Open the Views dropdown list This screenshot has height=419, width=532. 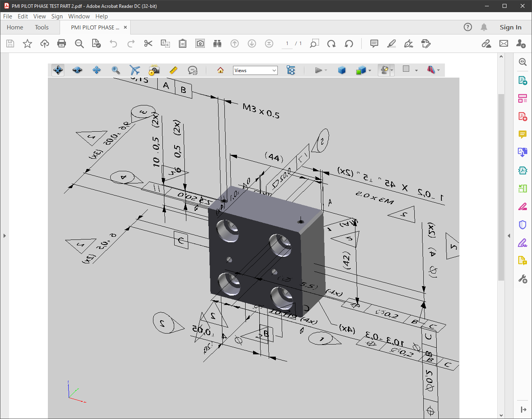point(255,70)
